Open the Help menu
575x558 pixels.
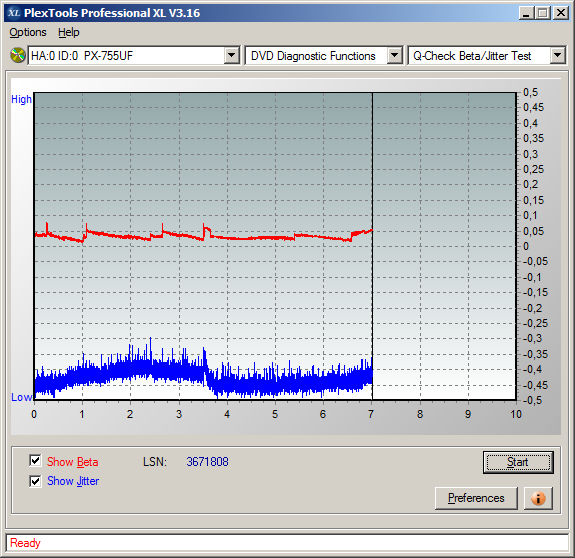tap(69, 32)
